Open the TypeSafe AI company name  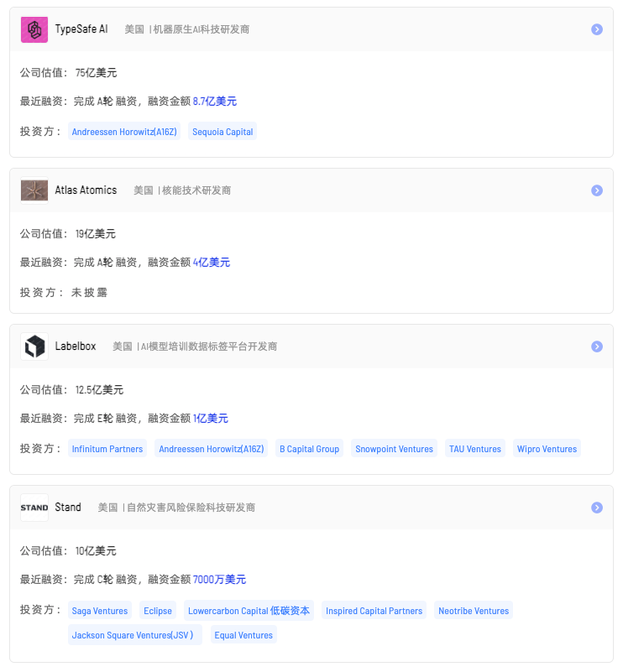[x=81, y=29]
